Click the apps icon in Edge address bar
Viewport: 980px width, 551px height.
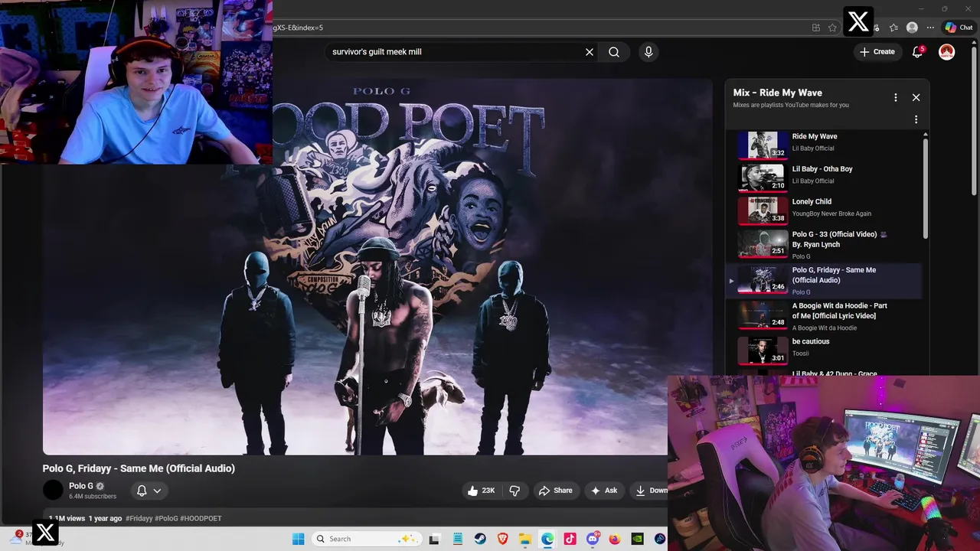pyautogui.click(x=816, y=28)
